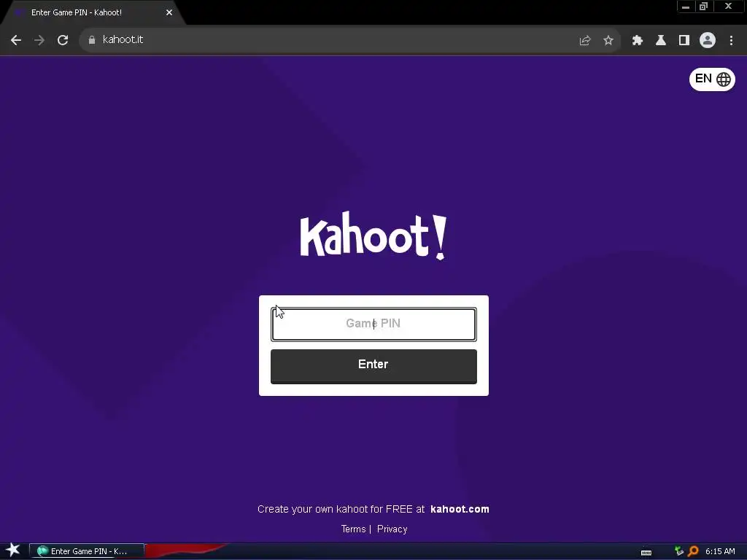Share this page icon
Image resolution: width=747 pixels, height=560 pixels.
[585, 41]
